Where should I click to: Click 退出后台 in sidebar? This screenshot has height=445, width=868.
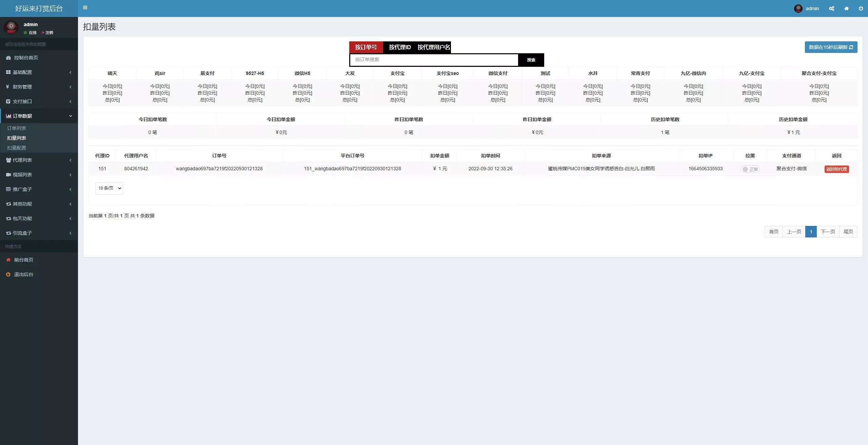tap(39, 274)
